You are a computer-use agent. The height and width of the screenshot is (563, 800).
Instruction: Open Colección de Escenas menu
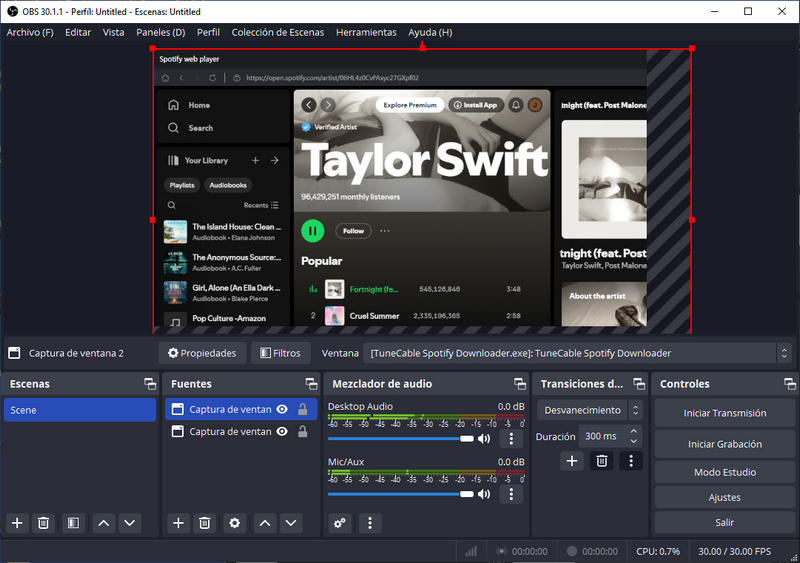point(278,32)
